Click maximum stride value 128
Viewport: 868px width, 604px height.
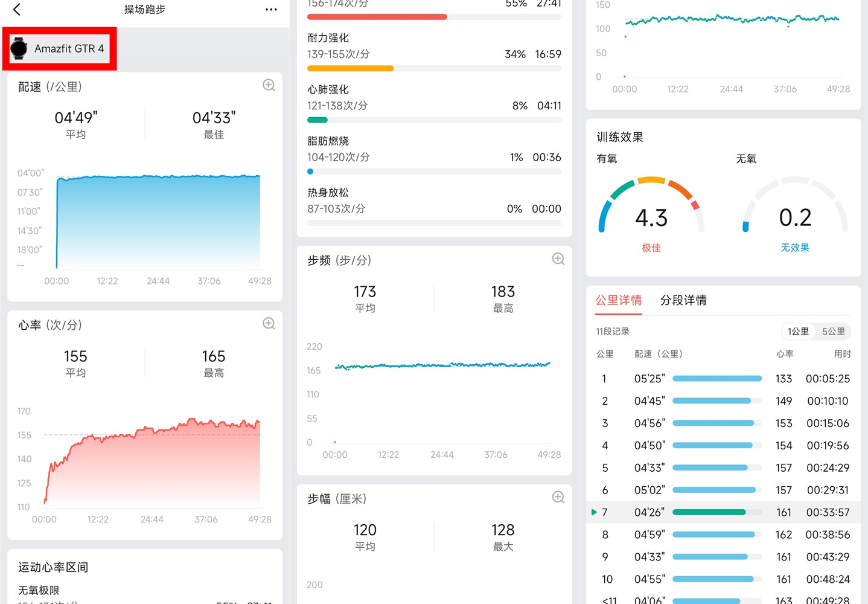(503, 530)
